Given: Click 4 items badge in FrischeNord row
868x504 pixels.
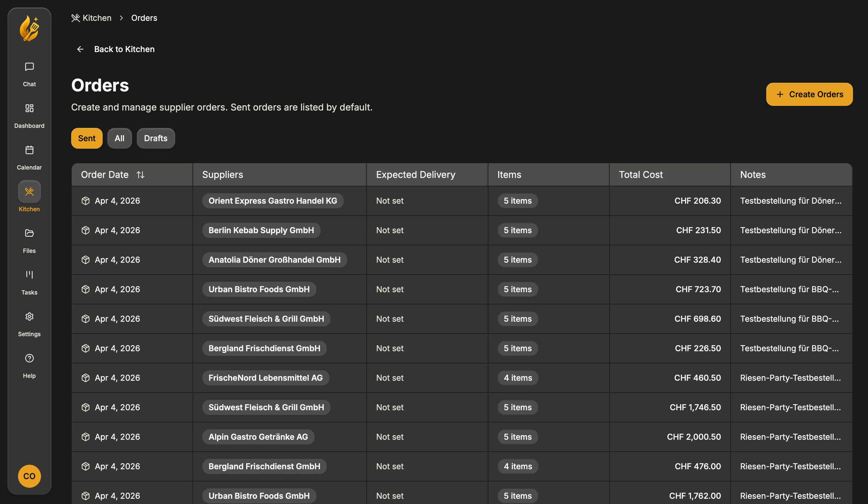Looking at the screenshot, I should click(x=518, y=378).
